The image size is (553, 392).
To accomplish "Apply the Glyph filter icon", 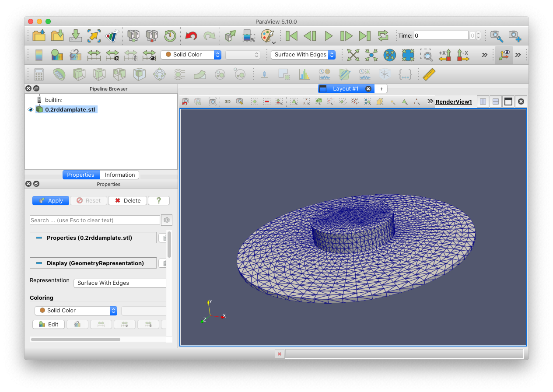I will pyautogui.click(x=160, y=74).
